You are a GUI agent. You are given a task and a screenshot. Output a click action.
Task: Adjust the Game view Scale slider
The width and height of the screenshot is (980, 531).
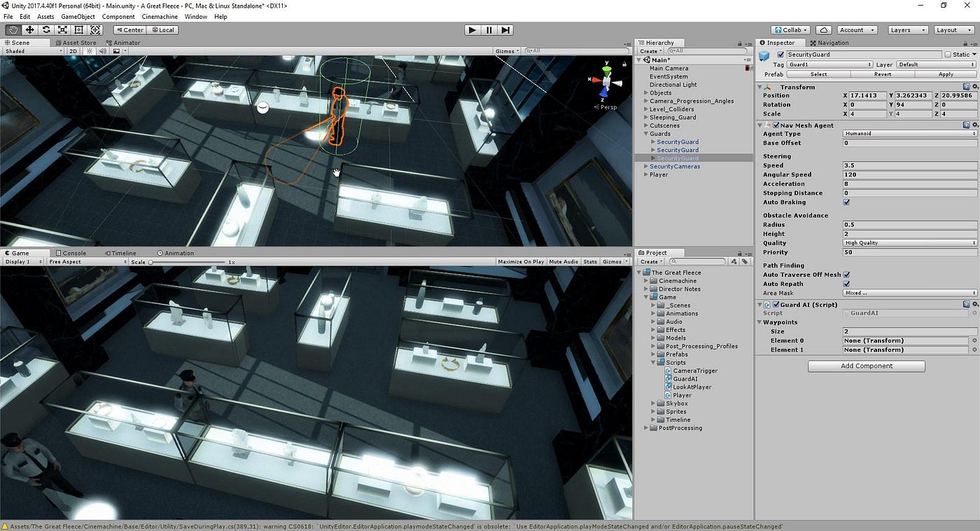pos(188,262)
